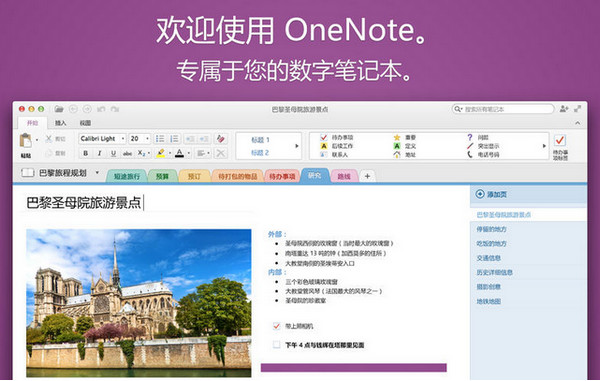Viewport: 600px width, 381px height.
Task: Insert a bulleted list
Action: (160, 138)
